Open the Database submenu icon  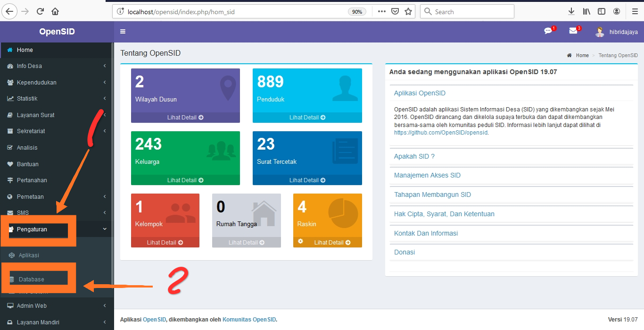point(12,279)
